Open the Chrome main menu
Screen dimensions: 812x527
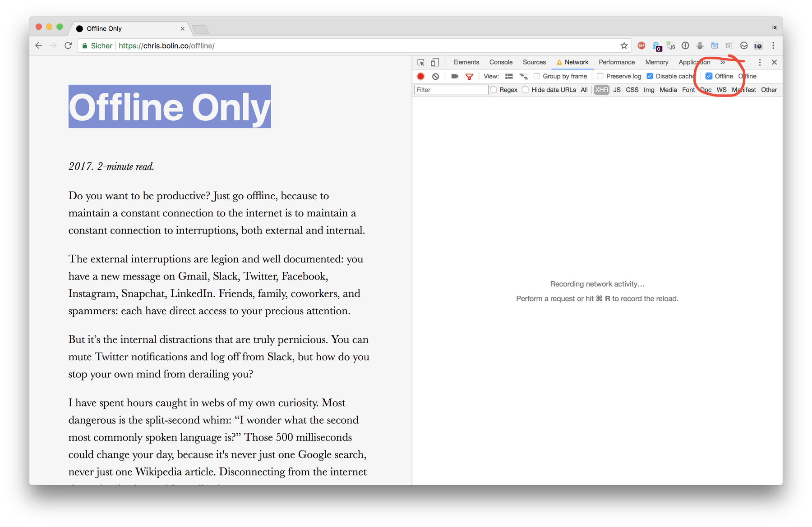[773, 46]
